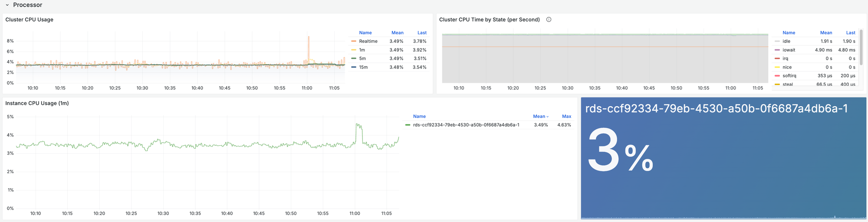Click the steal series color indicator
Screen dimensions: 868x222
pos(777,84)
